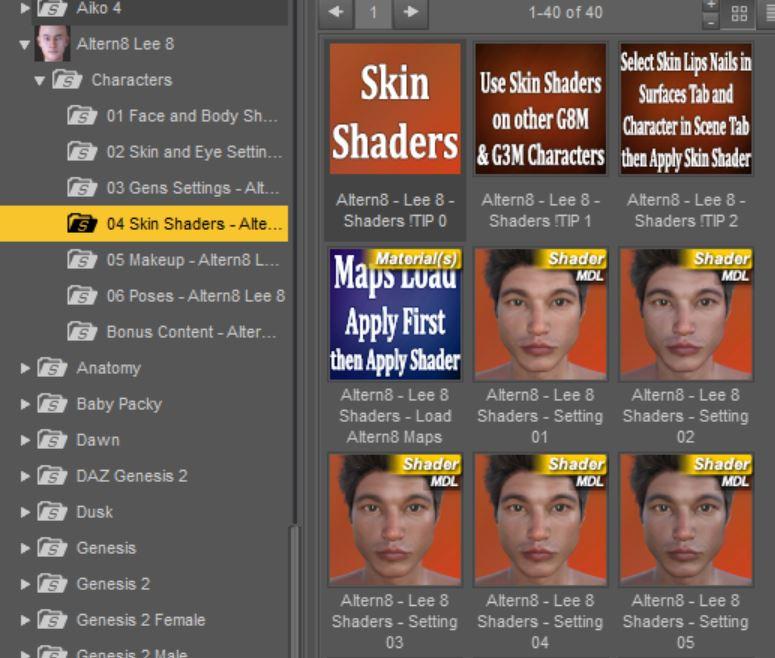775x658 pixels.
Task: Select the Characters folder icon
Action: click(x=67, y=80)
